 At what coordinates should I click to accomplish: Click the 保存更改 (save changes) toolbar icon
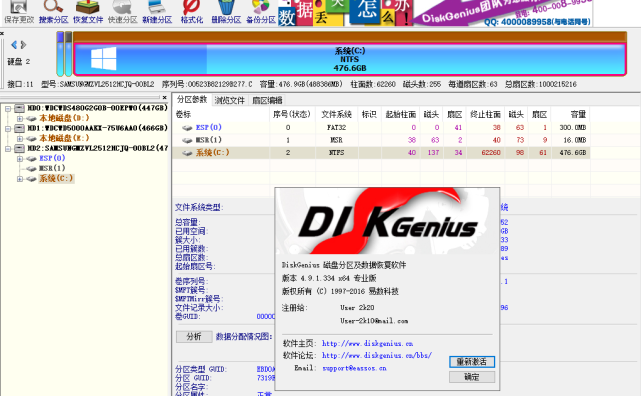pos(19,11)
